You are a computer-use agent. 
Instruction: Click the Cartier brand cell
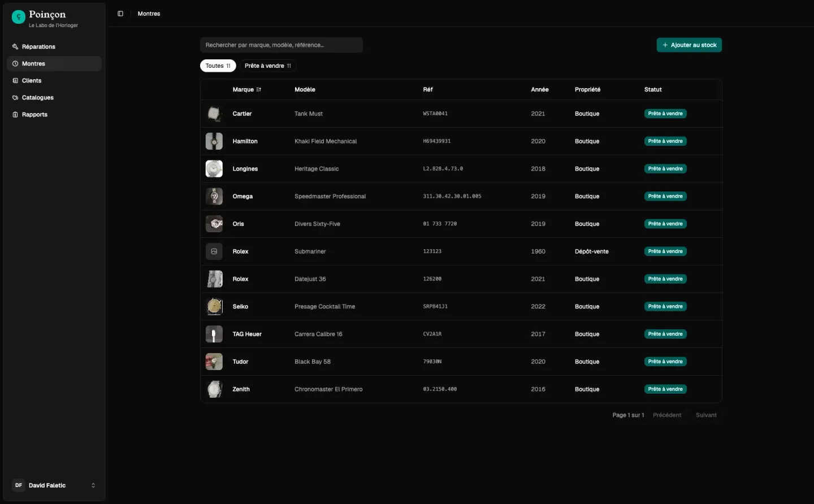pos(242,114)
